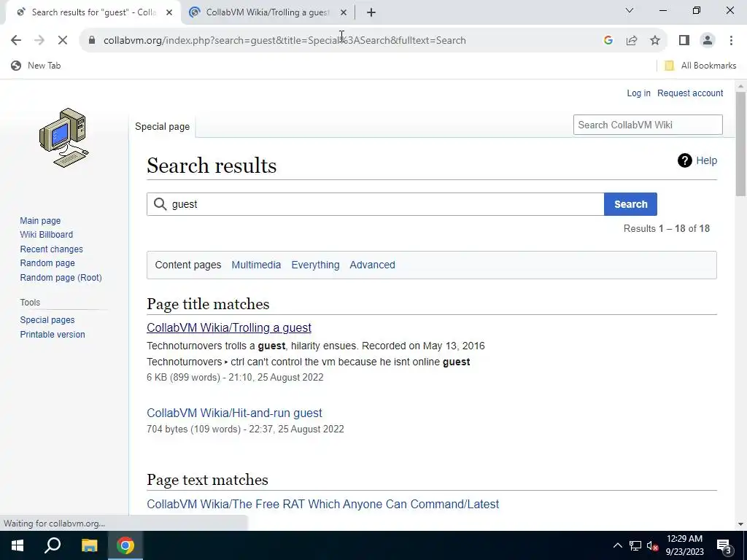Viewport: 747px width, 560px height.
Task: Switch to the CollabVM Wikia/Trolling a guest tab
Action: tap(267, 13)
